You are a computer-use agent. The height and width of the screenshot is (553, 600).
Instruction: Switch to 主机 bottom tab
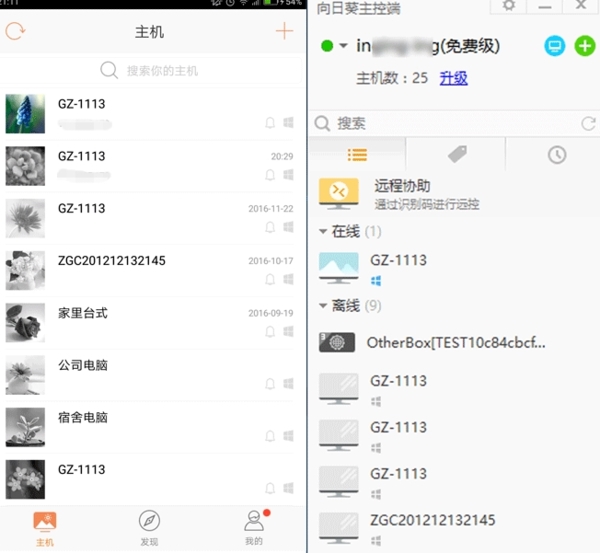45,529
